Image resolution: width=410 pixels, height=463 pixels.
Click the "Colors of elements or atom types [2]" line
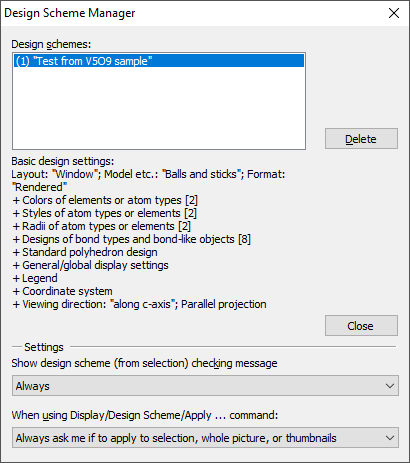tap(105, 200)
